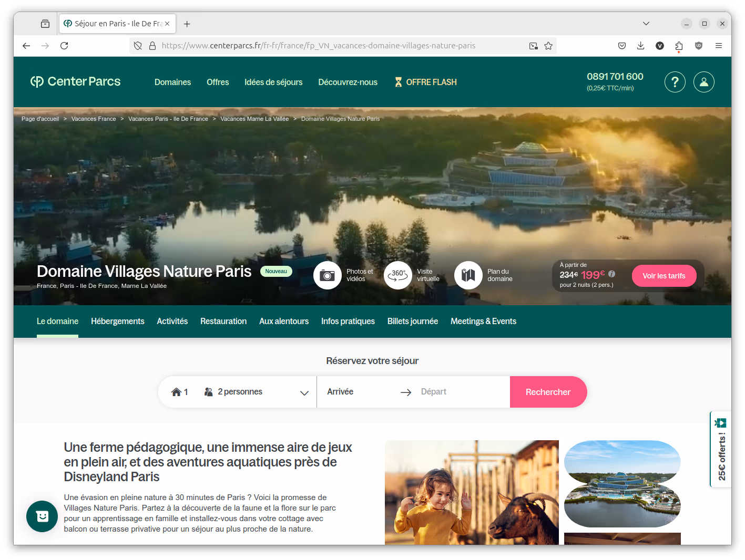Screen dimensions: 745x560
Task: Select the Le domaine tab
Action: tap(57, 321)
